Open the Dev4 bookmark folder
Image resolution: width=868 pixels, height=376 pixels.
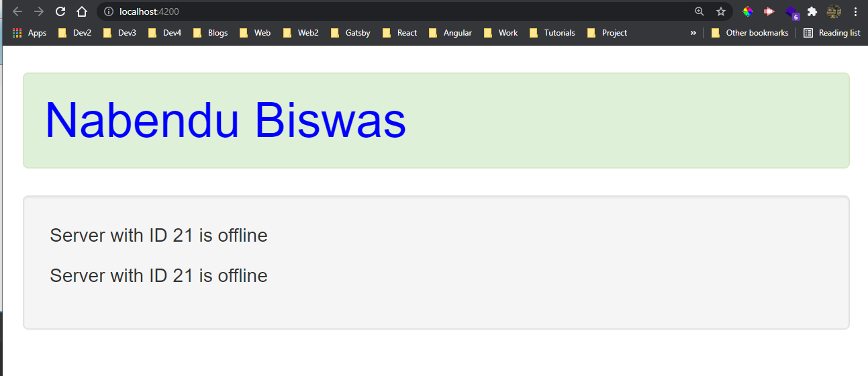164,33
